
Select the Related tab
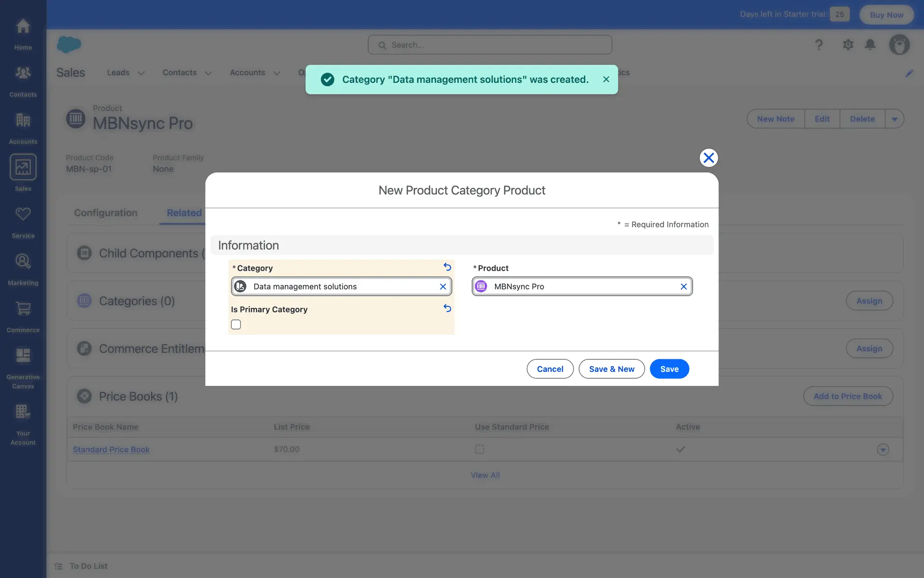coord(184,213)
